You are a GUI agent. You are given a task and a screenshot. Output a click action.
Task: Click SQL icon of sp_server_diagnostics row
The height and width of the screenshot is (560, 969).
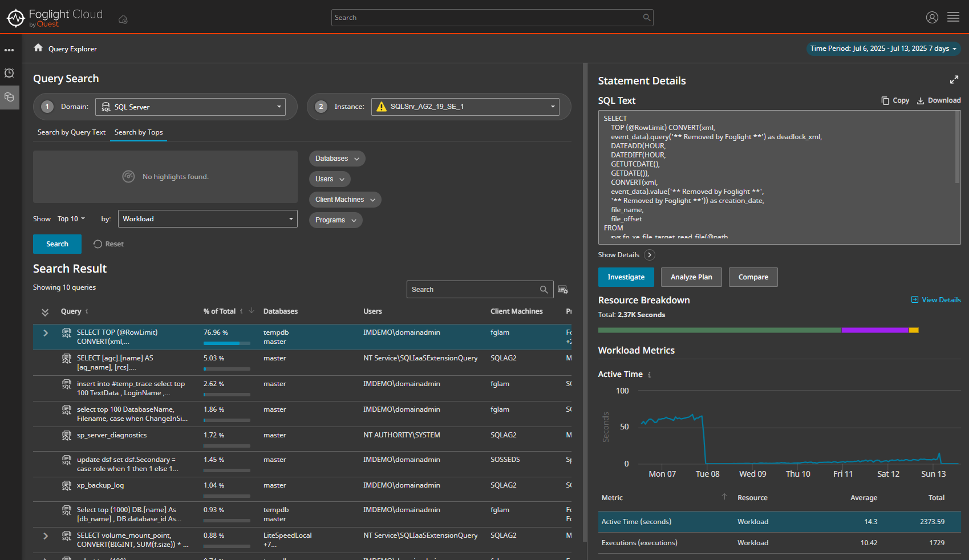67,436
